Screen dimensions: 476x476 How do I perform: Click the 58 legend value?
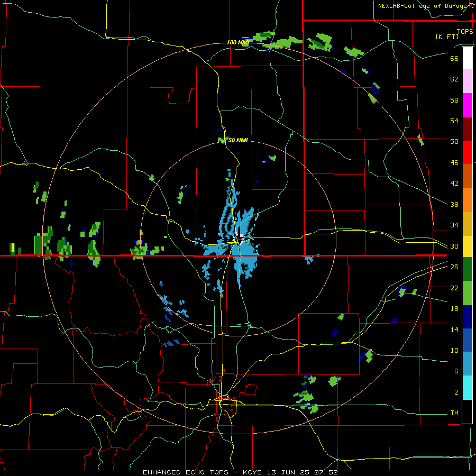[454, 100]
